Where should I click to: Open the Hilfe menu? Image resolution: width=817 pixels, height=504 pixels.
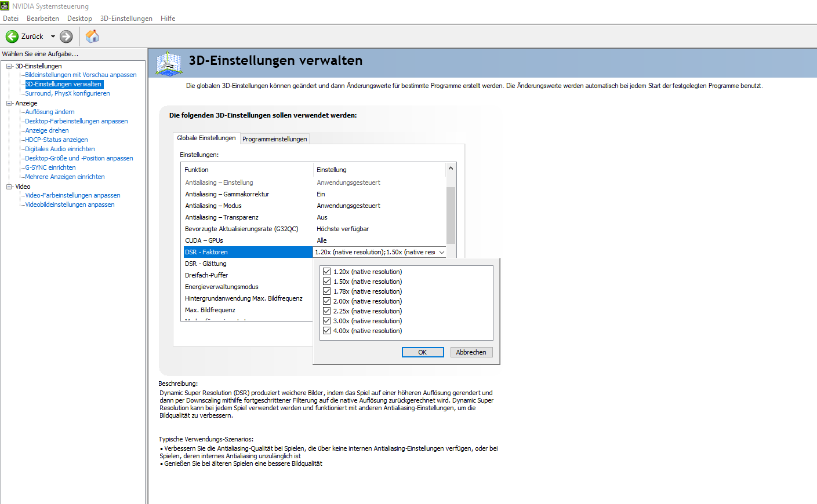168,19
